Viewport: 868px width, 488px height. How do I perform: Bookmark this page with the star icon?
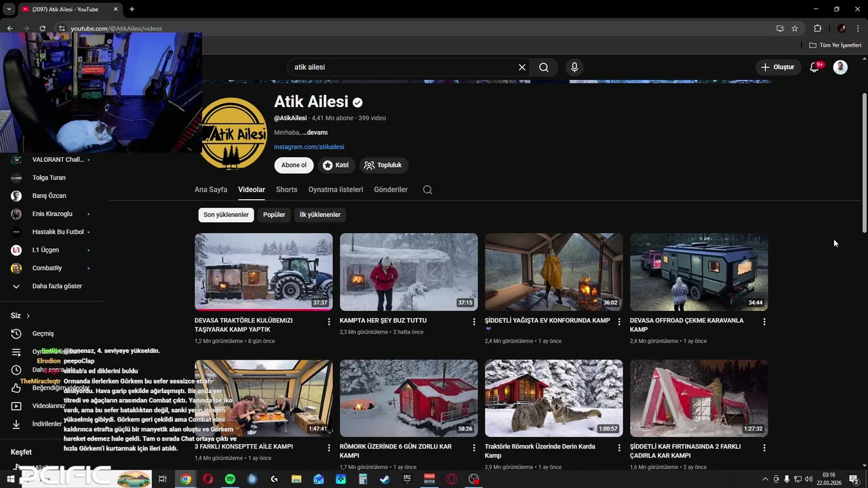(x=795, y=28)
